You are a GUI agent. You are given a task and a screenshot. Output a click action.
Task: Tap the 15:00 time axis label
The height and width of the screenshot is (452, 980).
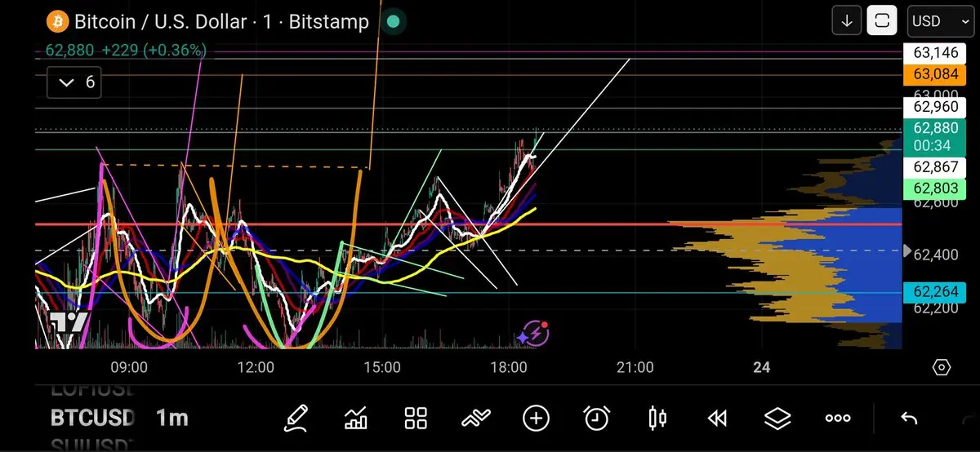pyautogui.click(x=382, y=368)
